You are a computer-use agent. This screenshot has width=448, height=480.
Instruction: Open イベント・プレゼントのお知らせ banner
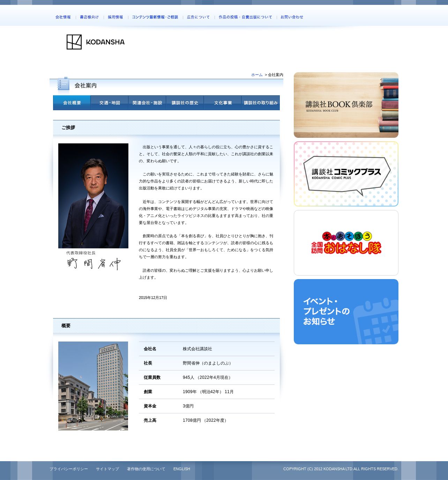coord(346,312)
